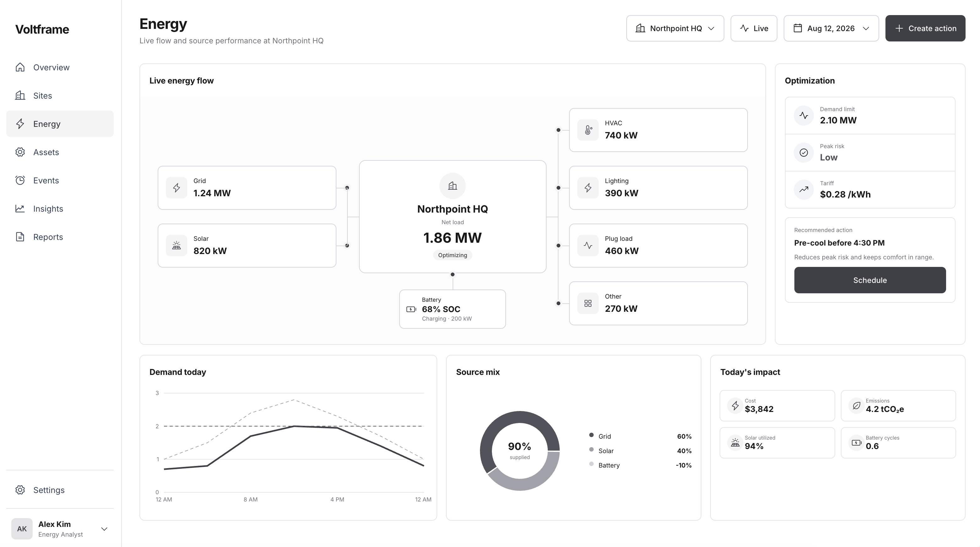Screen dimensions: 980x547
Task: Click the 68% SOC battery text
Action: click(x=441, y=309)
